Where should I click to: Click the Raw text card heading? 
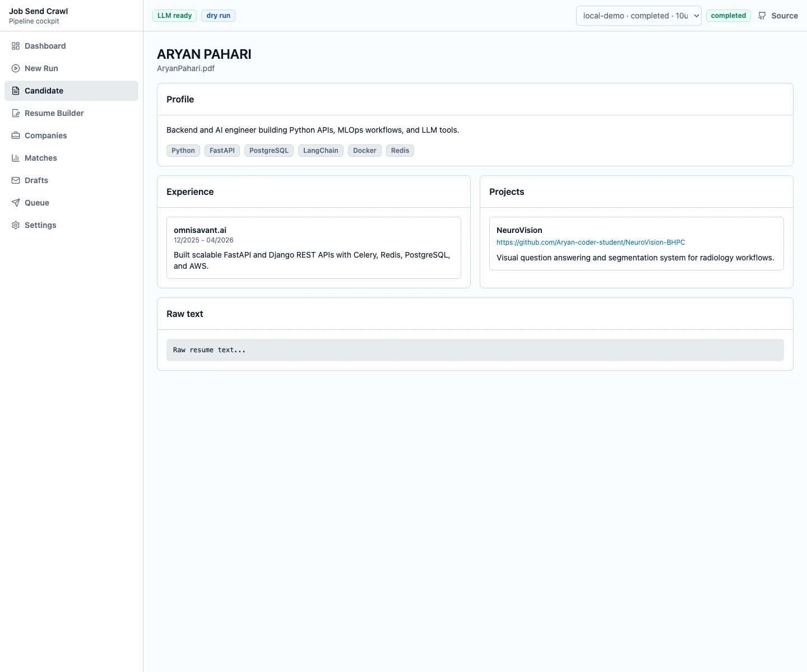184,314
